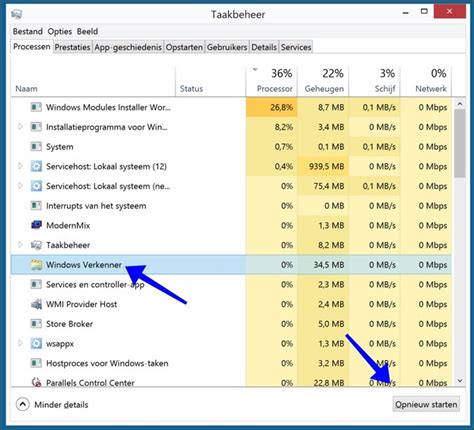Click the Windows Modules Installer Worker process icon

(36, 107)
